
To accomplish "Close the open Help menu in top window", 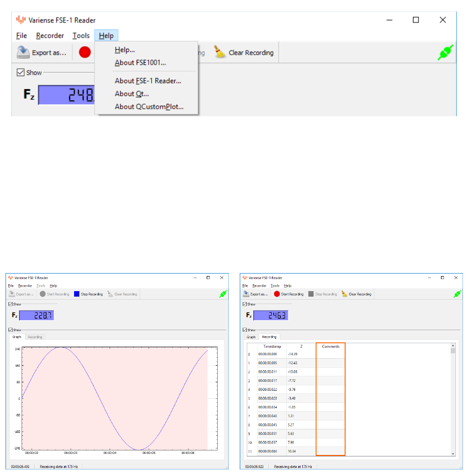I will (106, 36).
